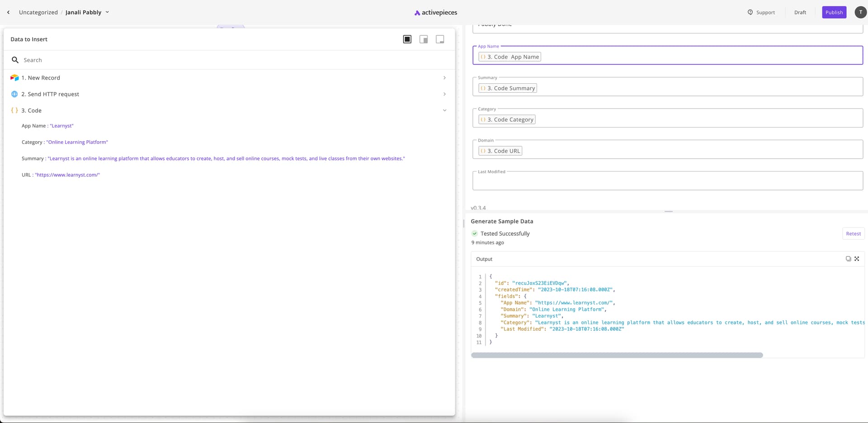The width and height of the screenshot is (868, 423).
Task: Click the search magnifier icon
Action: click(x=15, y=60)
